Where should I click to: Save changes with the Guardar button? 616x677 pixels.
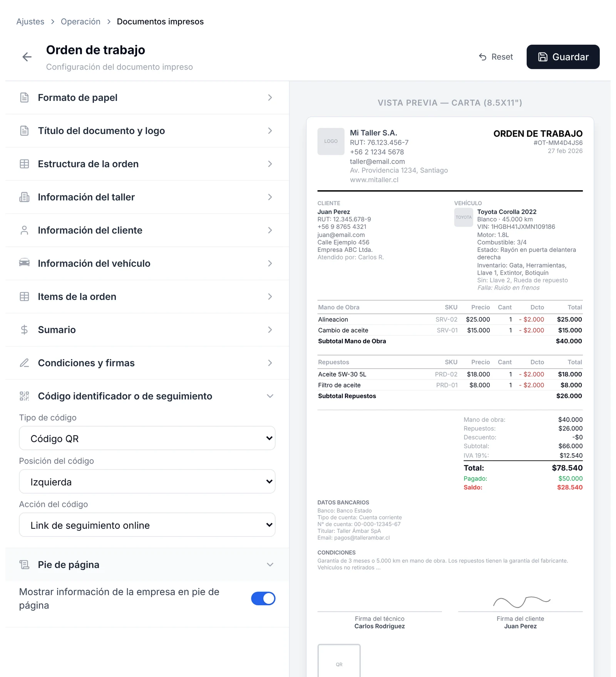[563, 57]
